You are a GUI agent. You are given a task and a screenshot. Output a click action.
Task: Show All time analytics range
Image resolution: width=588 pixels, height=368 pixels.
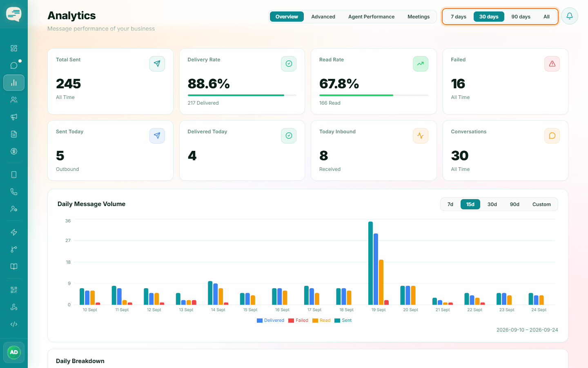(x=546, y=17)
